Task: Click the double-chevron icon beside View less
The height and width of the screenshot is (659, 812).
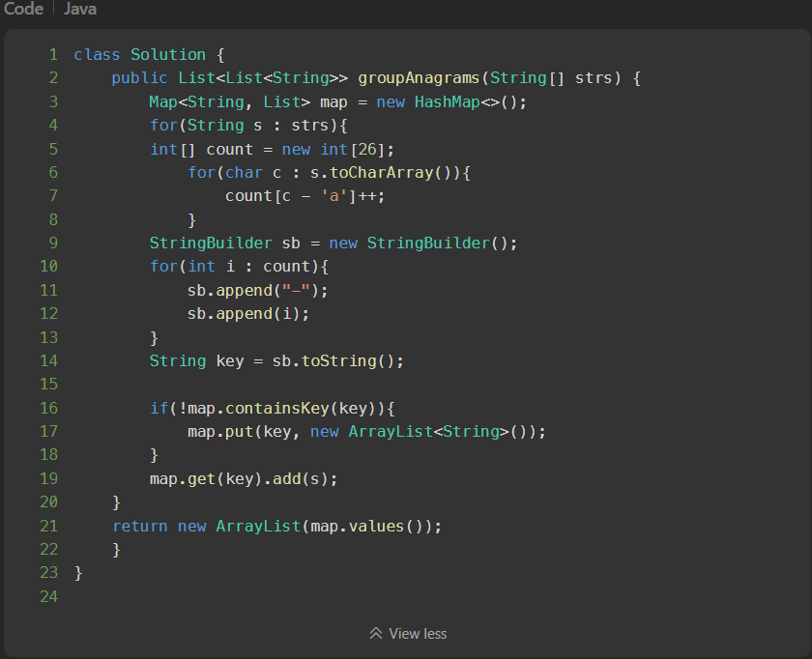Action: pyautogui.click(x=376, y=634)
